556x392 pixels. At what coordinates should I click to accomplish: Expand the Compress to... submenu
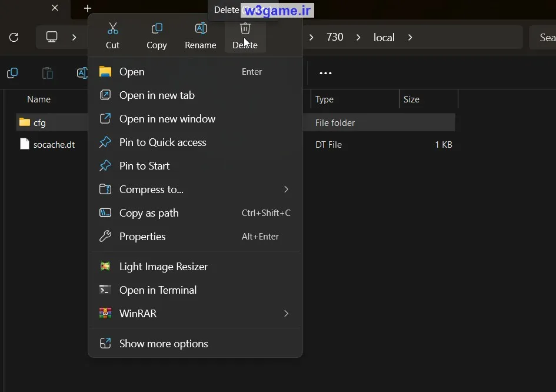click(195, 190)
